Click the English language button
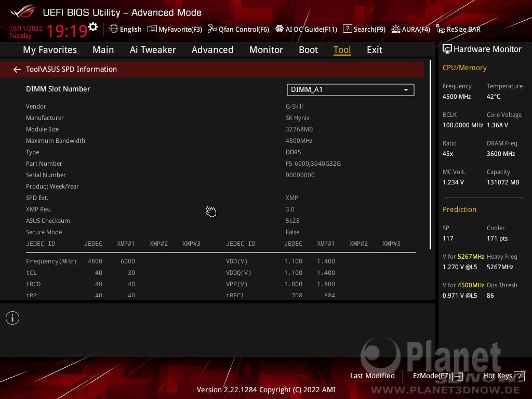532x399 pixels. tap(125, 29)
